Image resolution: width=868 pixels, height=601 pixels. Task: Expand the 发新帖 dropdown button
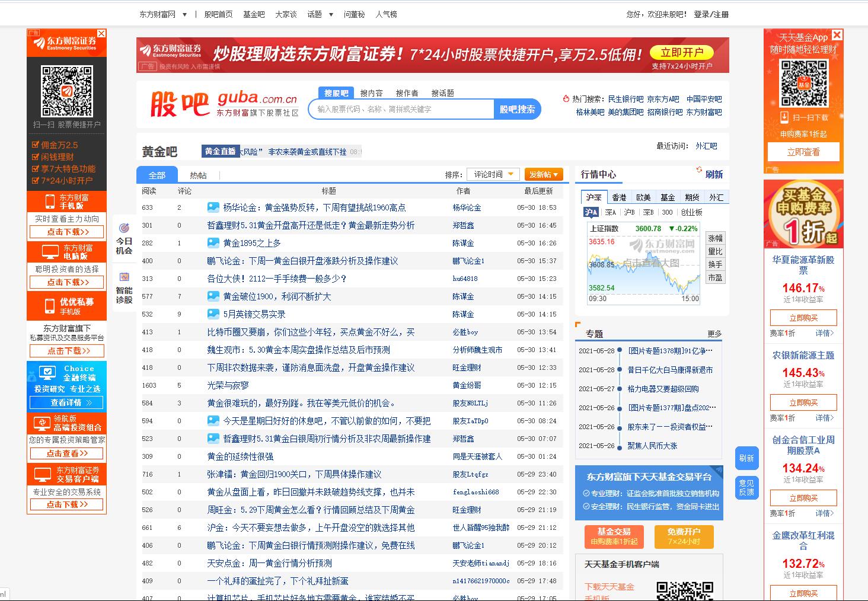pyautogui.click(x=544, y=174)
